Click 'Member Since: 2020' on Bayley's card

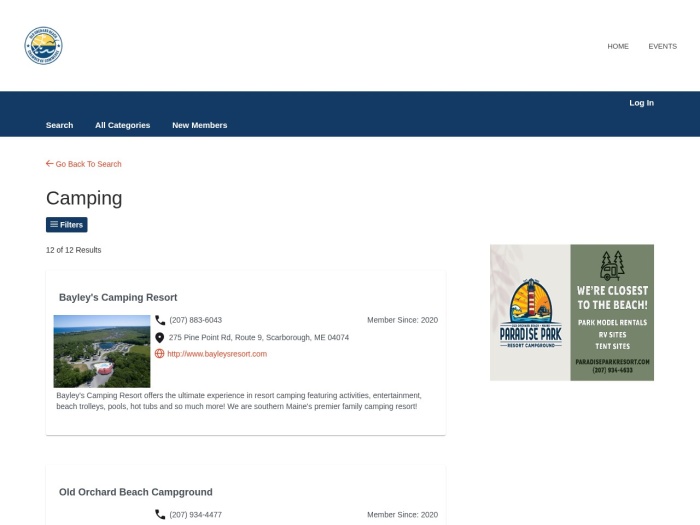point(402,320)
